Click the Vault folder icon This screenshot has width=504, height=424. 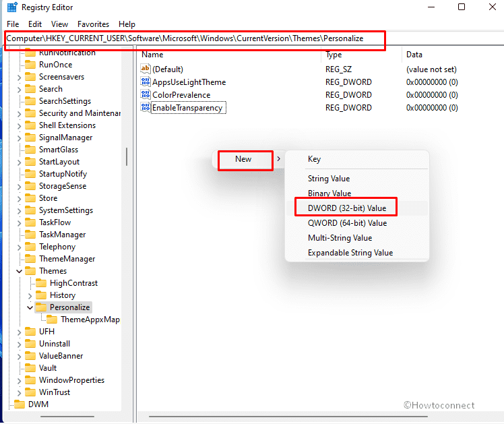[x=30, y=368]
